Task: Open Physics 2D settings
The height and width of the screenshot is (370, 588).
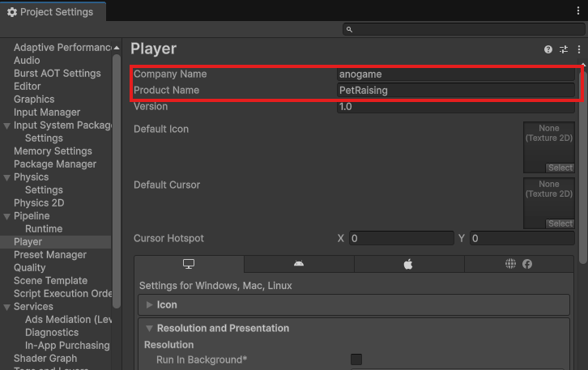Action: pos(39,202)
